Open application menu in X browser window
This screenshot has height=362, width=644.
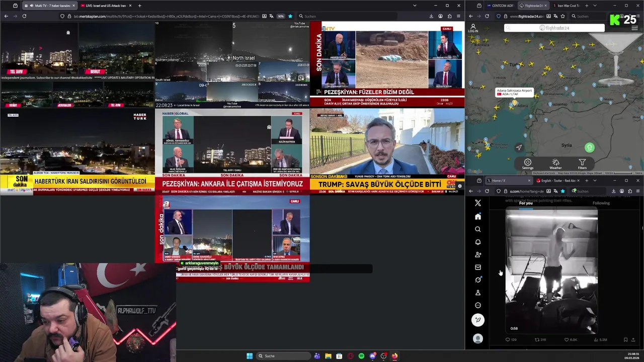(637, 191)
